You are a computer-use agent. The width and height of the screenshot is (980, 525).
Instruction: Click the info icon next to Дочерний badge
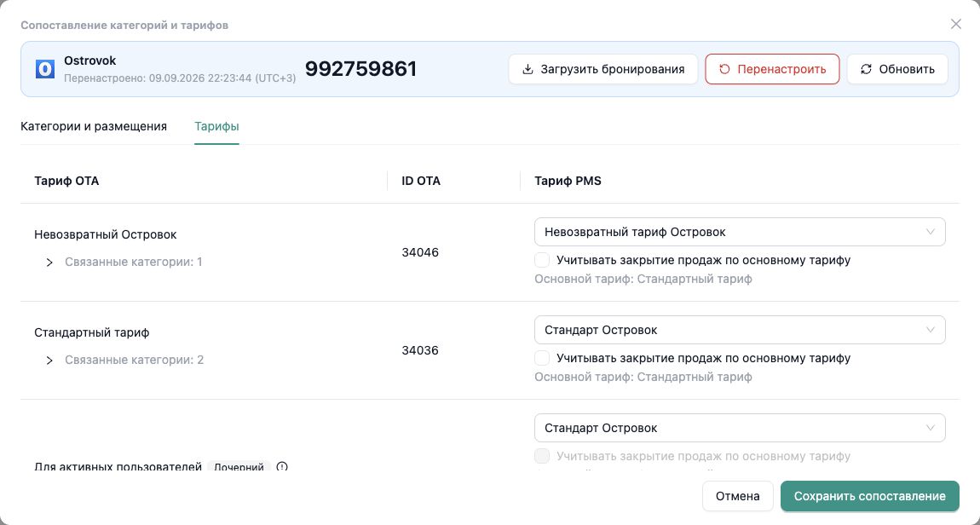pyautogui.click(x=282, y=467)
